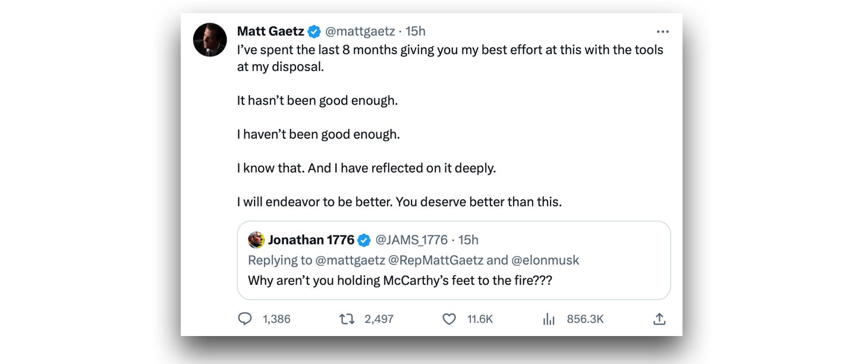
Task: Retweet using the retweet arrows icon
Action: point(347,319)
